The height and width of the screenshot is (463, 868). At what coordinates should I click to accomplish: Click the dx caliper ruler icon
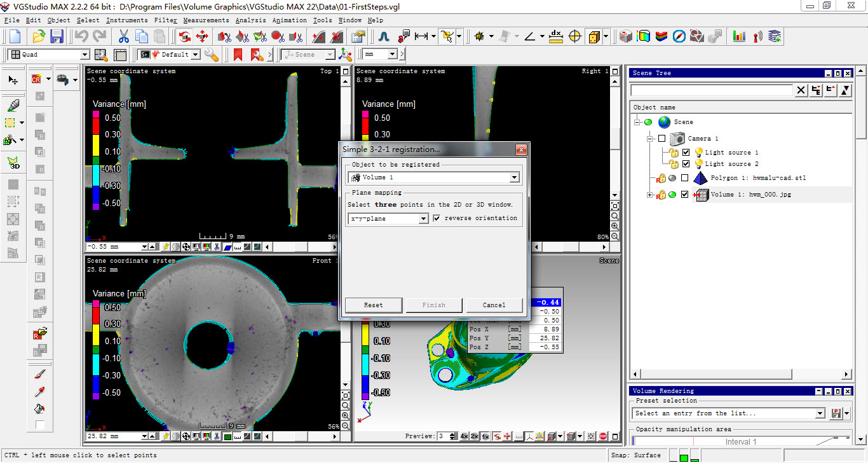click(x=556, y=36)
